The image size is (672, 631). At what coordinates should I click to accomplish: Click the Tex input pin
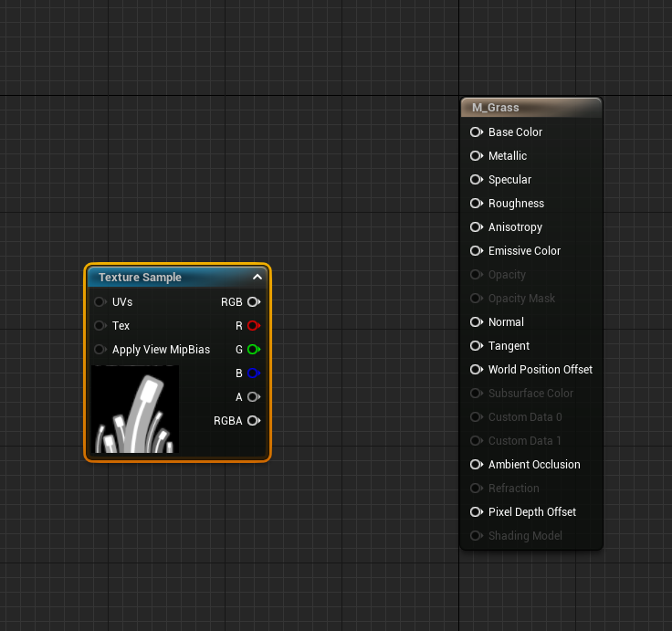pyautogui.click(x=100, y=326)
